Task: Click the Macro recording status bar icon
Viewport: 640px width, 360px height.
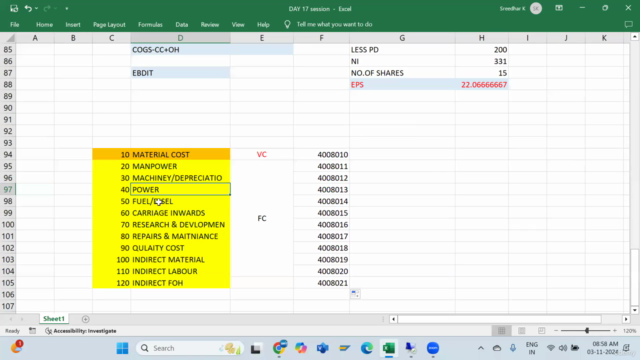Action: click(x=32, y=331)
